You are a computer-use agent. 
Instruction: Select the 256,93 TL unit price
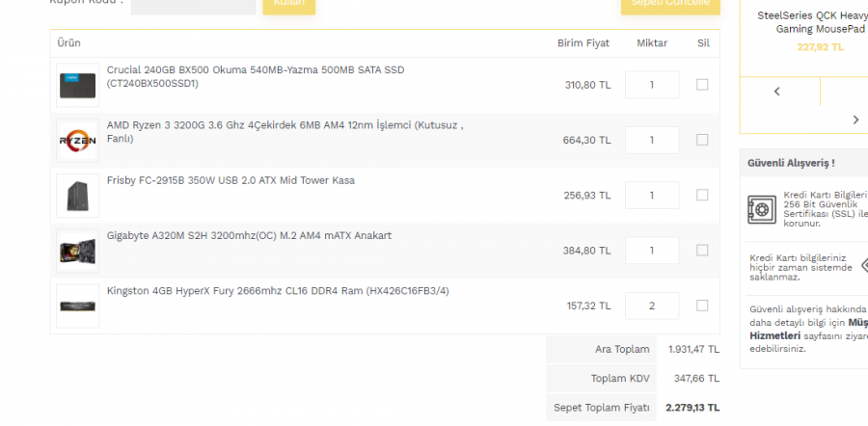[587, 196]
